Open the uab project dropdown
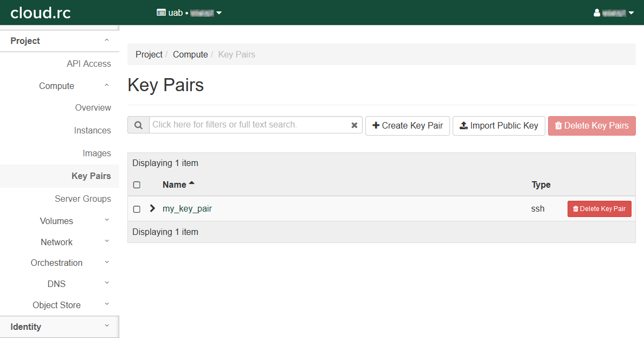644x338 pixels. (189, 12)
